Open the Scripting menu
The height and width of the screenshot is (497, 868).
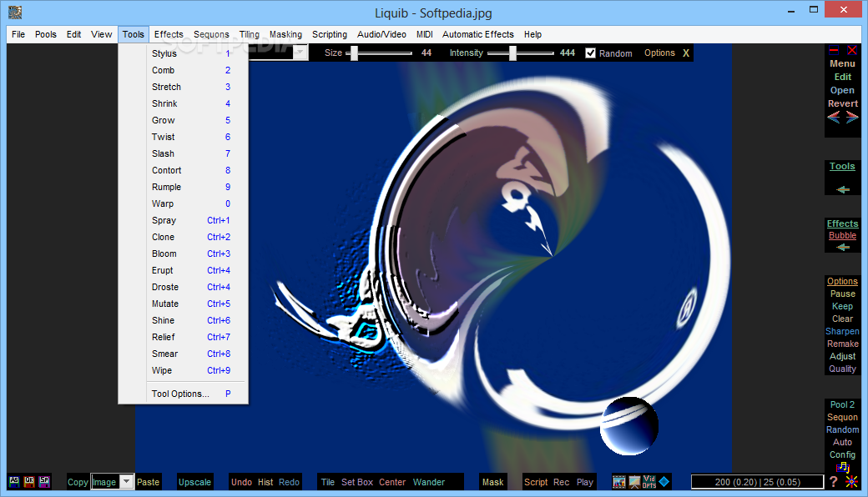pos(330,34)
